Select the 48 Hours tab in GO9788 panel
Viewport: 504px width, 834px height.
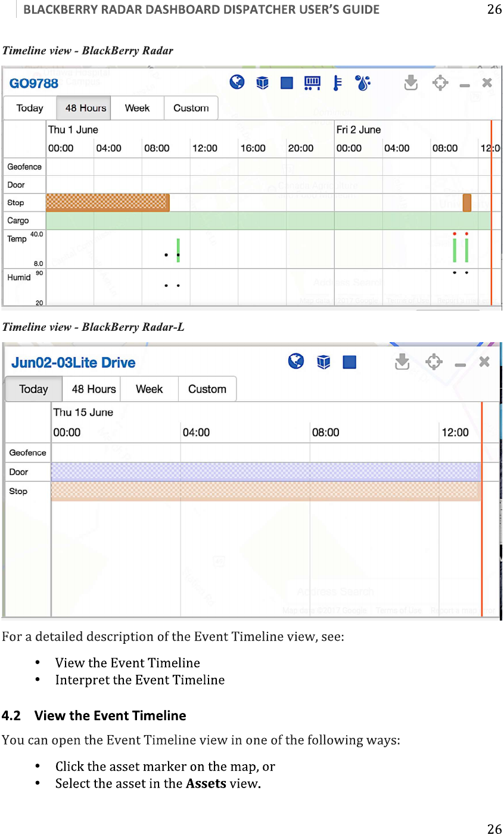coord(85,108)
